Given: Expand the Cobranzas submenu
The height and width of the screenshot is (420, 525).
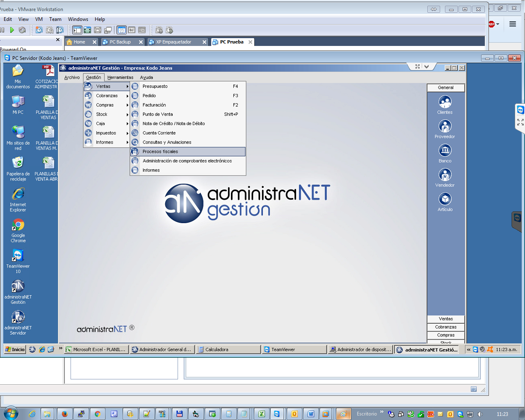Looking at the screenshot, I should click(107, 96).
